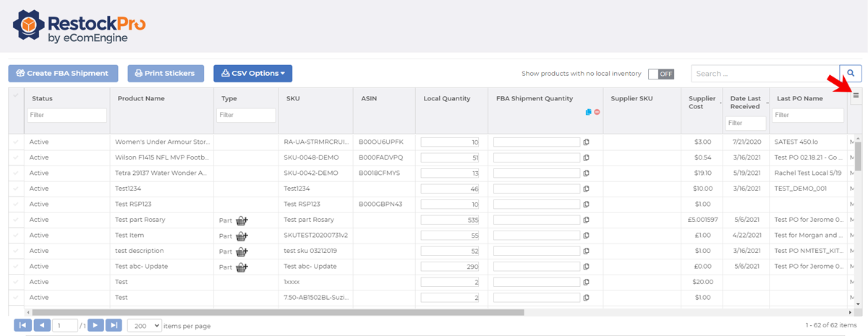Screen dimensions: 868x336
Task: Toggle Show products with no local inventory
Action: (x=661, y=74)
